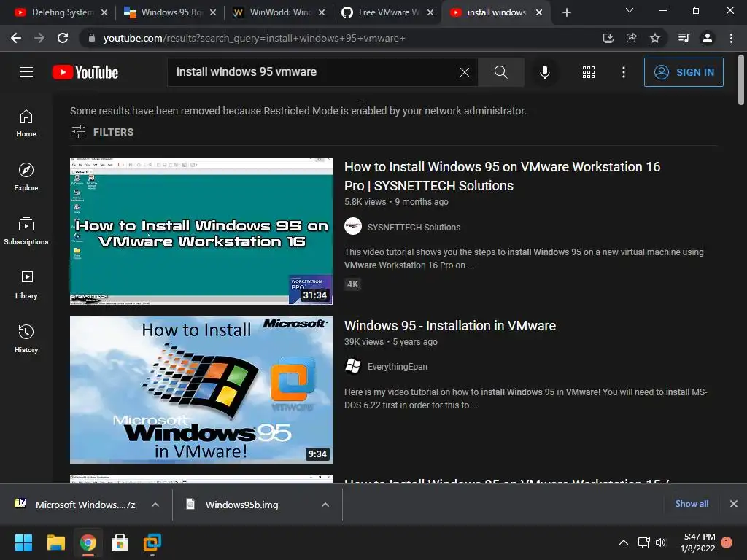Open the YouTube hamburger guide menu
747x560 pixels.
point(26,72)
